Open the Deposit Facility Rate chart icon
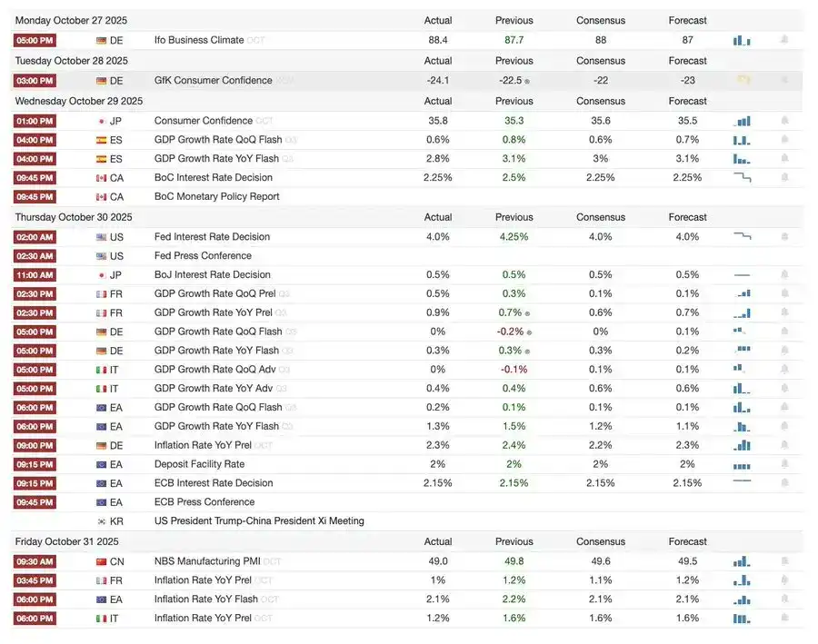Screen dimensions: 818x644 tap(743, 464)
